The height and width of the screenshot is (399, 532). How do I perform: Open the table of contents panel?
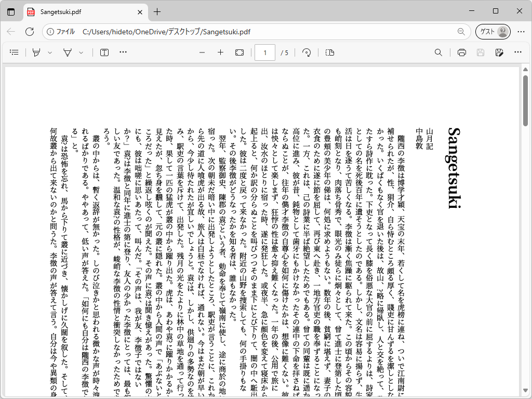coord(14,52)
